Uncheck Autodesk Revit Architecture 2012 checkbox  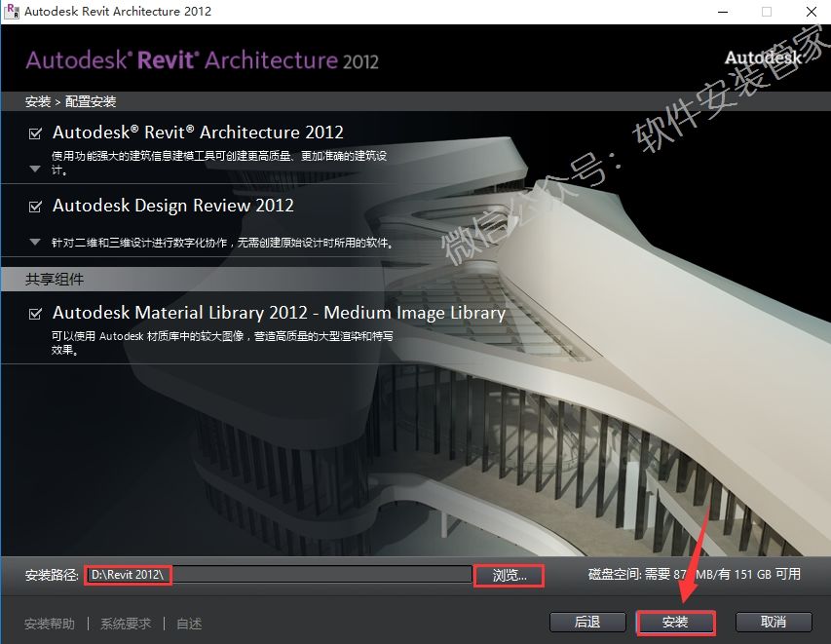(x=36, y=133)
